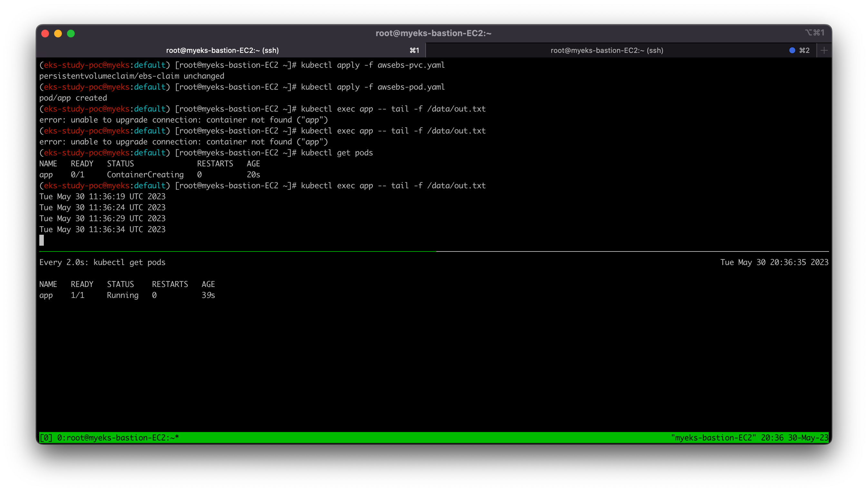The width and height of the screenshot is (868, 492).
Task: Click the yellow minimize window button
Action: [x=58, y=34]
